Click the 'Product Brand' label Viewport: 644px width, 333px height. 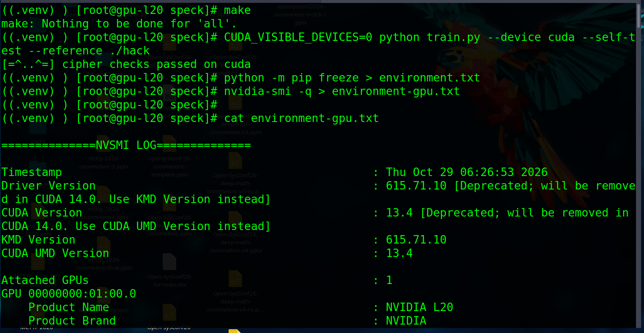[x=72, y=321]
